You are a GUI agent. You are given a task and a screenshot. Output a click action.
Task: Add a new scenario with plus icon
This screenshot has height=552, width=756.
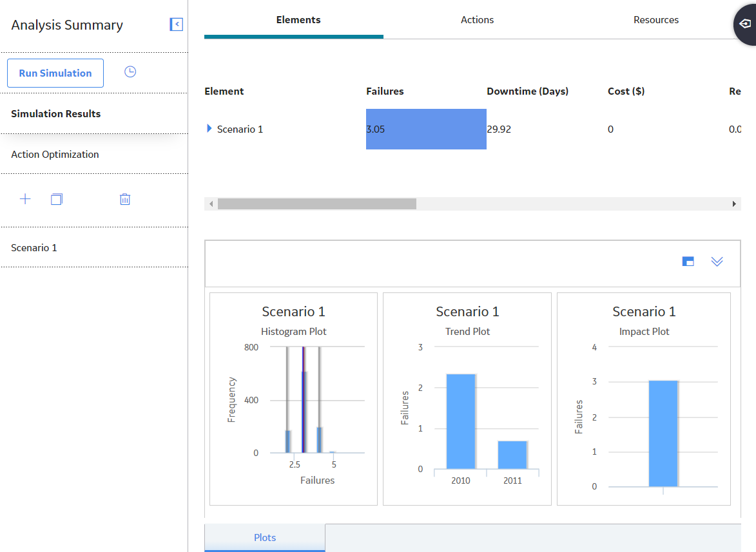[x=25, y=199]
